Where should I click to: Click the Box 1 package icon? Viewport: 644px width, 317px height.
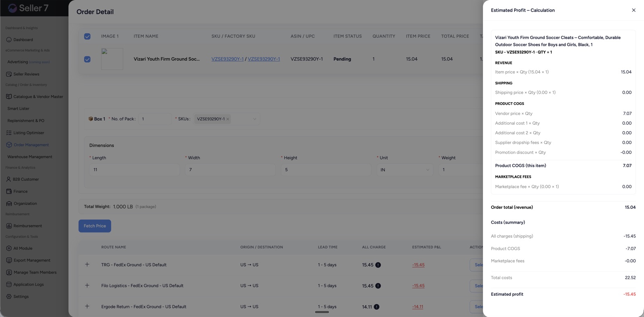coord(91,119)
